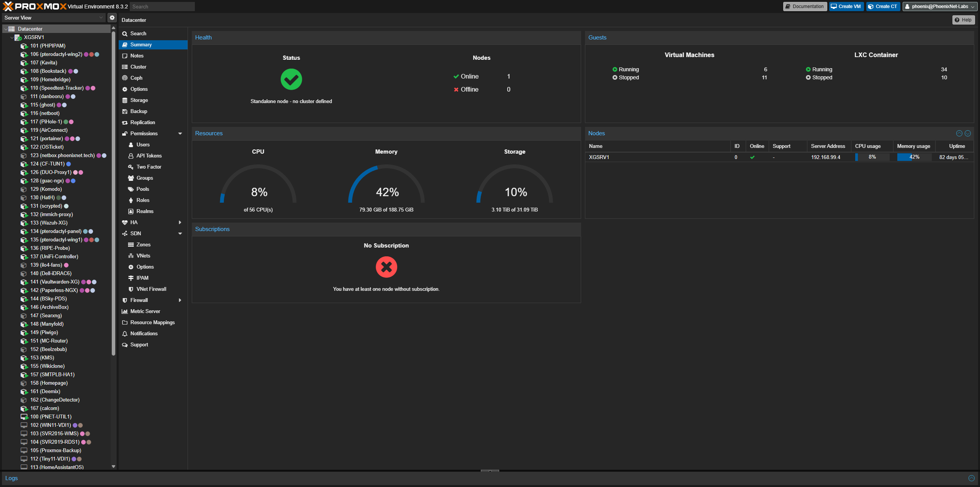Click the Documentation button
Screen dimensions: 980x487
(x=806, y=6)
